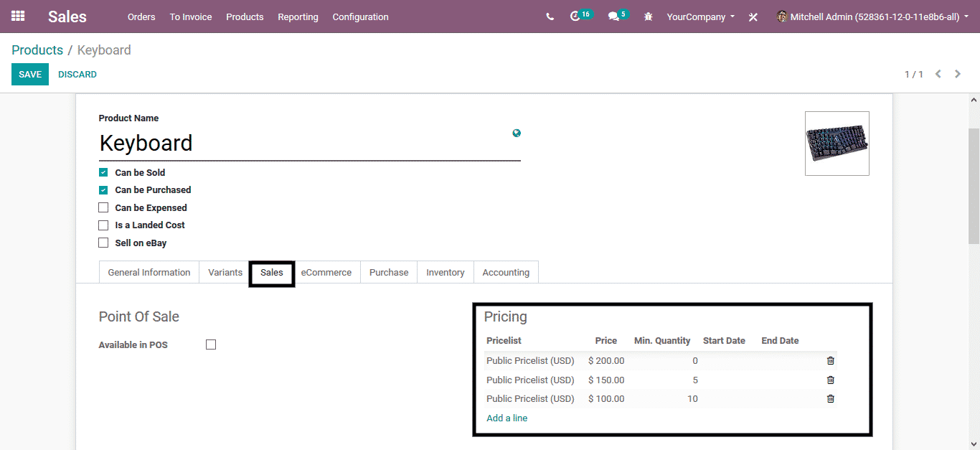Open the Configuration menu

click(x=360, y=17)
